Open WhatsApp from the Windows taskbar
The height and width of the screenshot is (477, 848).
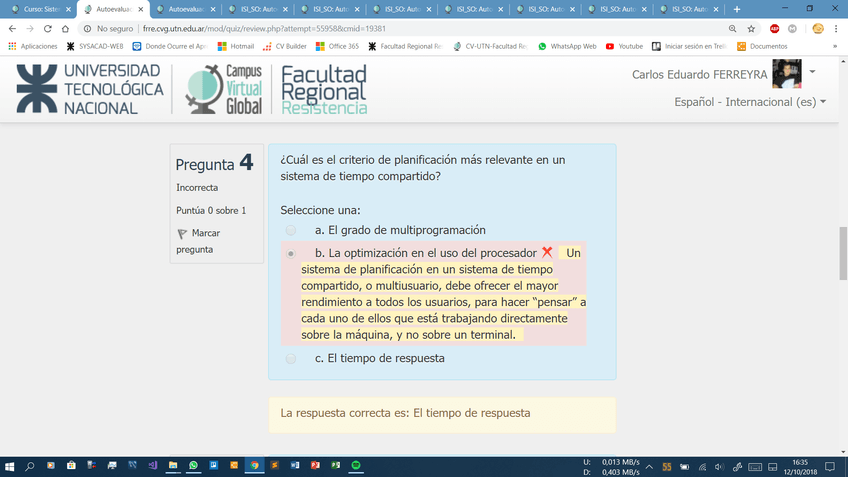(193, 466)
